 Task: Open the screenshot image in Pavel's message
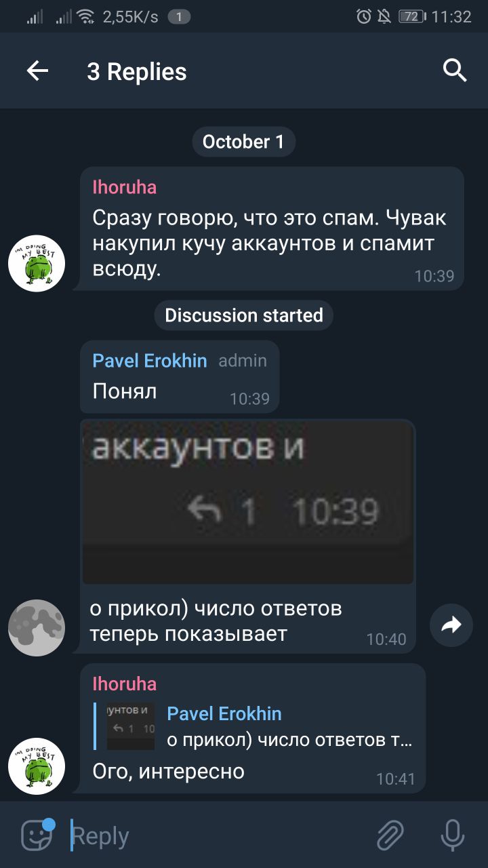coord(247,502)
